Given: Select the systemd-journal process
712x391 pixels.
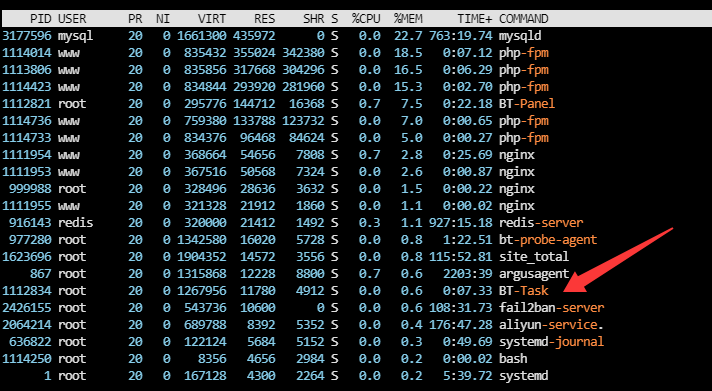Looking at the screenshot, I should [552, 342].
